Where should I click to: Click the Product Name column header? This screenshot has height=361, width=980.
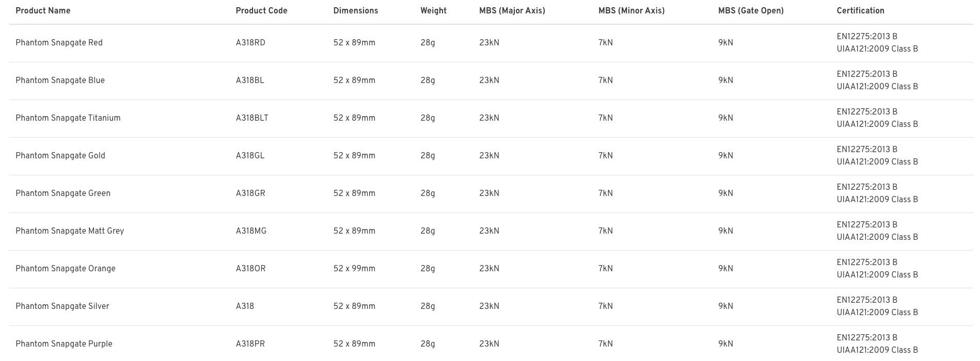(x=43, y=11)
